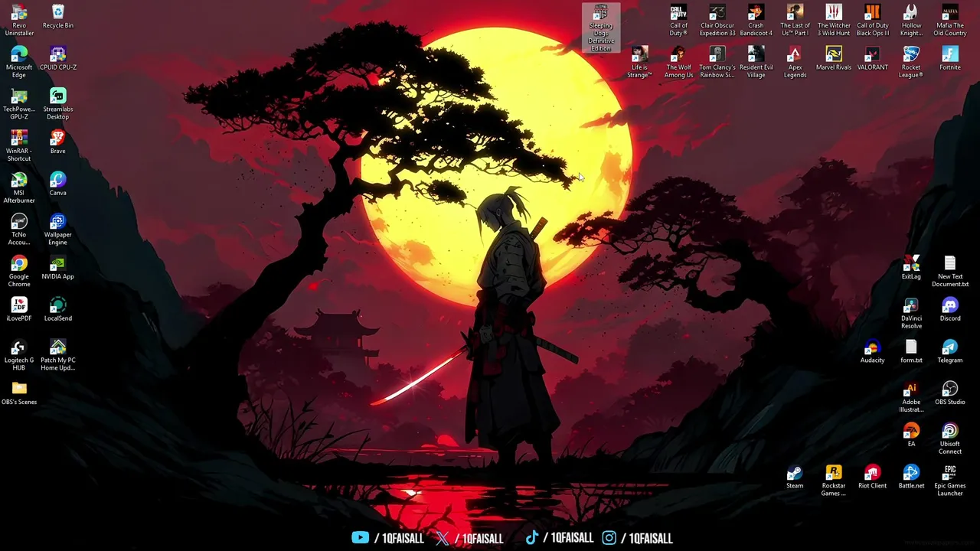Screen dimensions: 980x551
Task: Open The Wolf Among Us icon
Action: pos(678,62)
